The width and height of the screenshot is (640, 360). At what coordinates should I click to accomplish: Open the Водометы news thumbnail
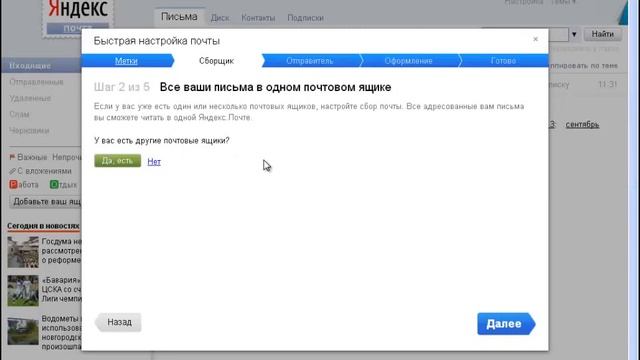pyautogui.click(x=23, y=330)
